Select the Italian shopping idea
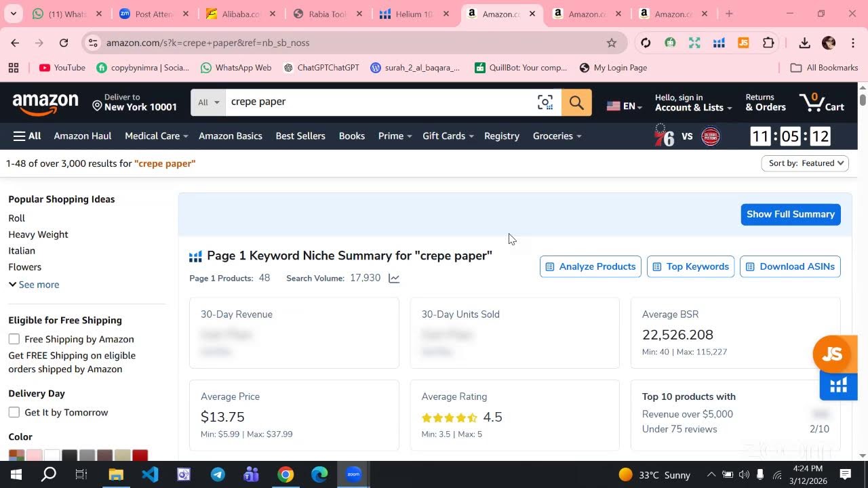This screenshot has height=488, width=868. coord(22,251)
